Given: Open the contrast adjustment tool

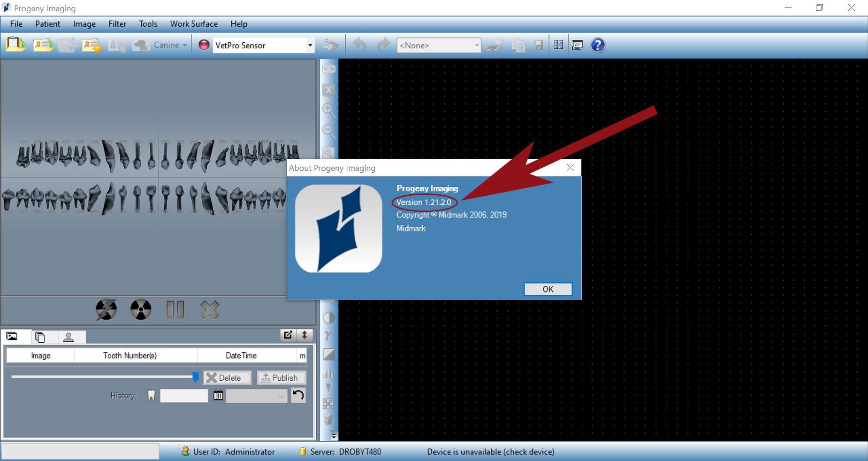Looking at the screenshot, I should click(328, 318).
